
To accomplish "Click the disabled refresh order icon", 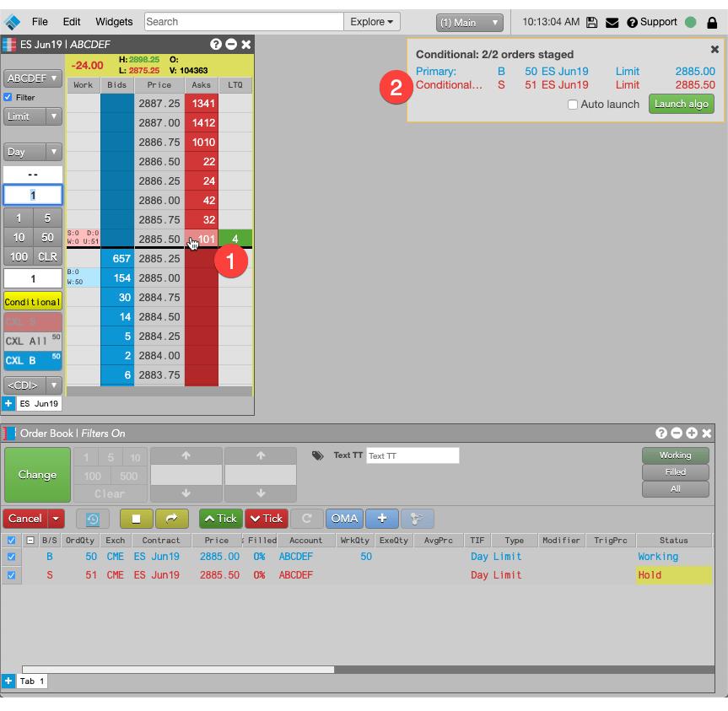I will 306,519.
